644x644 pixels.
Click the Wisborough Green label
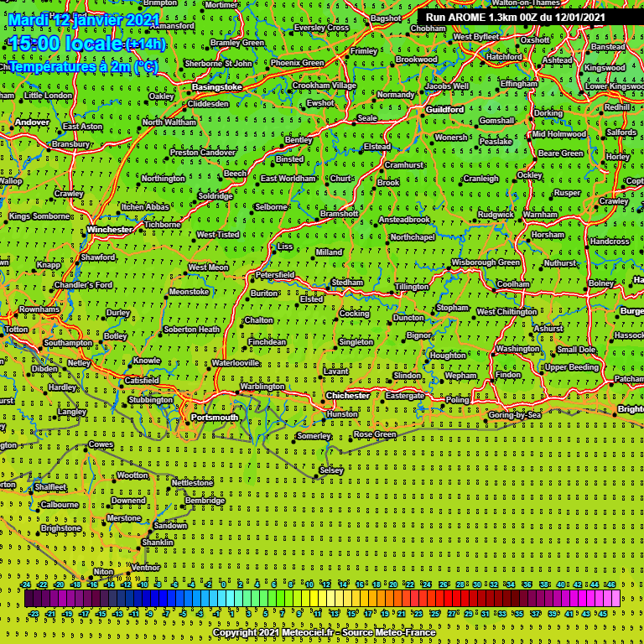[x=486, y=262]
